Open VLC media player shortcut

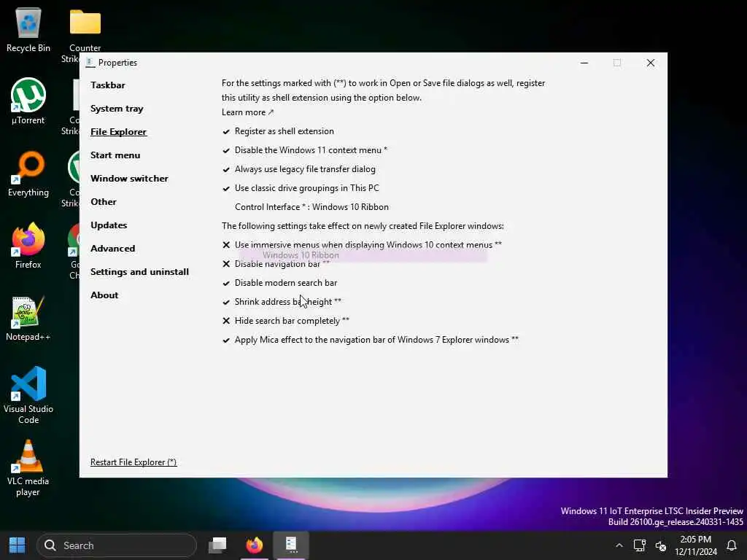(x=28, y=467)
